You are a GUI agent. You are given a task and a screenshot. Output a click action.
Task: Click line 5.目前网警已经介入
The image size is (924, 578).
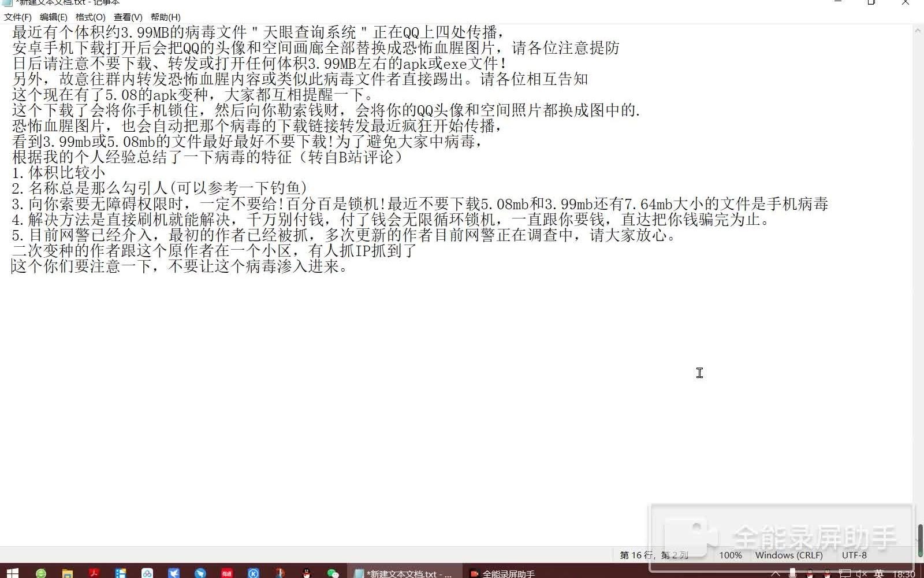345,235
